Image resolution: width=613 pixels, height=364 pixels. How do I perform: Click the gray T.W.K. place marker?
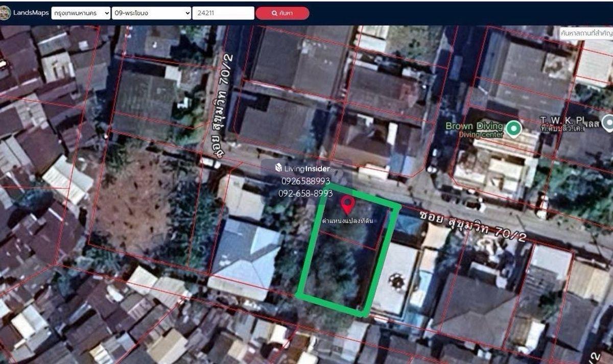coord(608,123)
